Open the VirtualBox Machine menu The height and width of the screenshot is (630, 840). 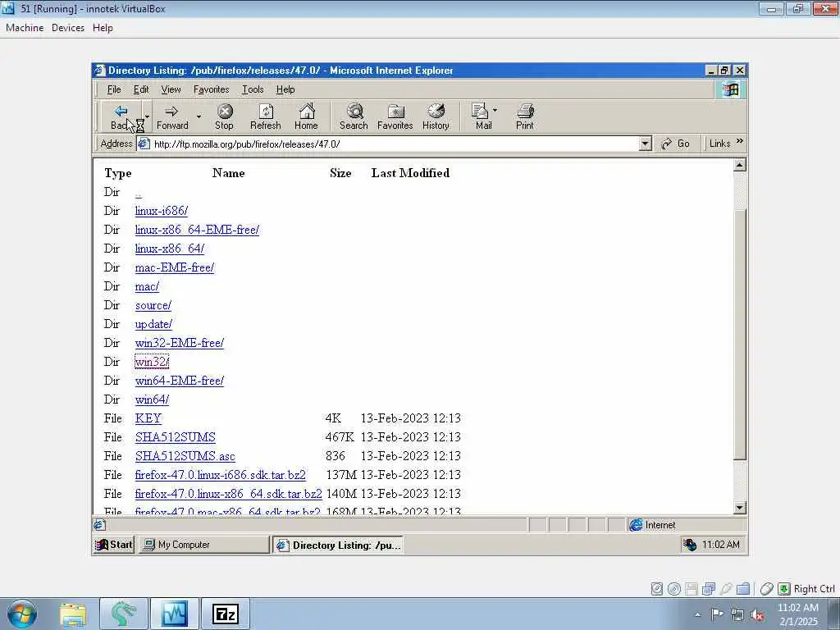[x=25, y=28]
